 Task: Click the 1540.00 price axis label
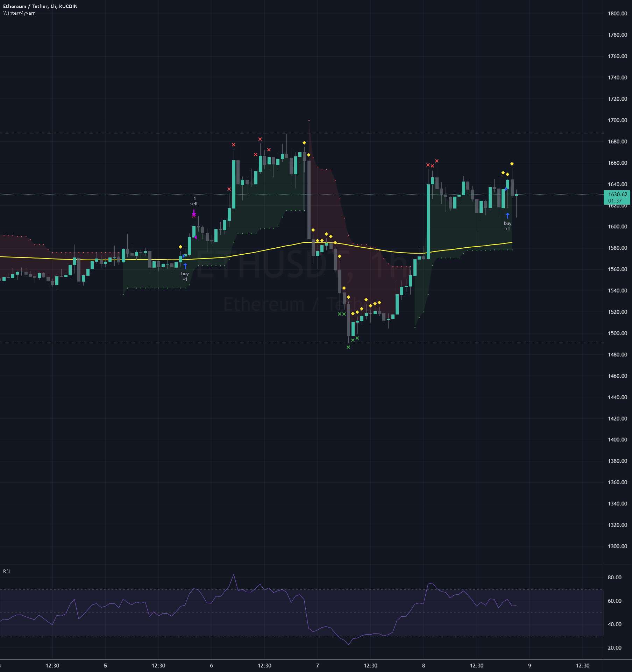(x=617, y=291)
